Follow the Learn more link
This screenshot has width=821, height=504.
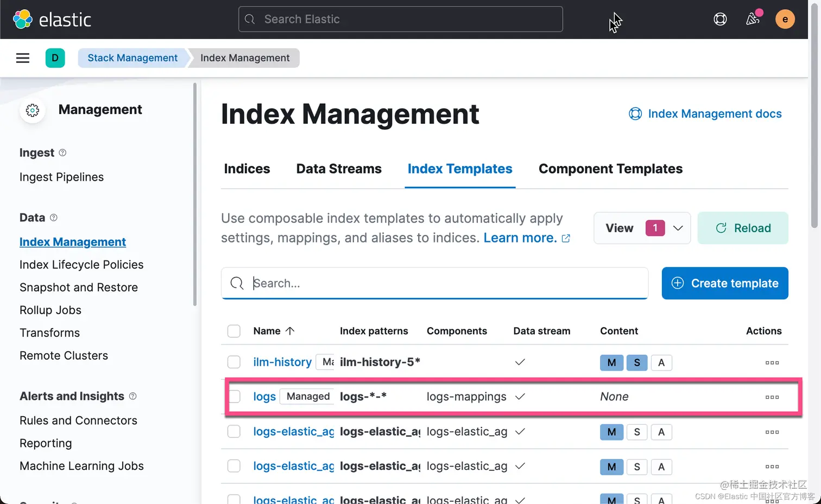(x=520, y=238)
